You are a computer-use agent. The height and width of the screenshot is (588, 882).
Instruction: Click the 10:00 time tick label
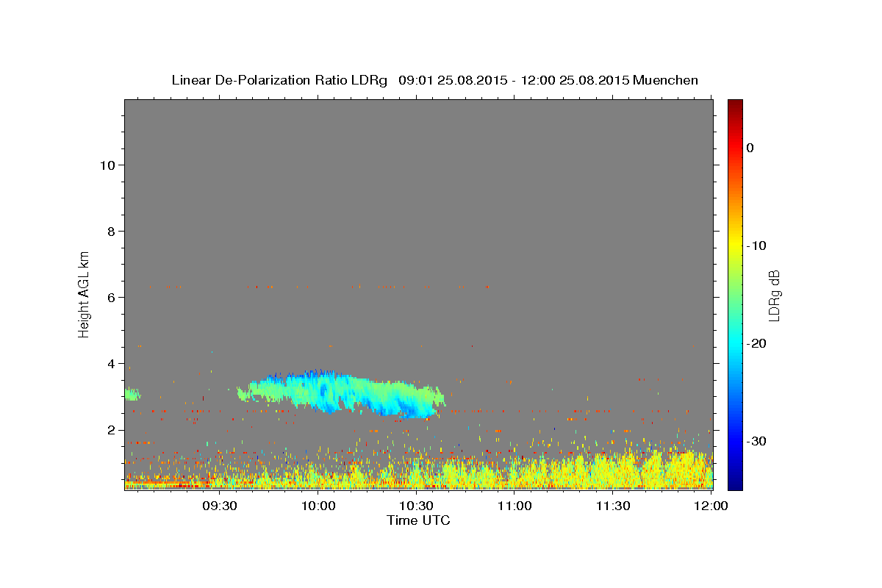click(x=318, y=506)
